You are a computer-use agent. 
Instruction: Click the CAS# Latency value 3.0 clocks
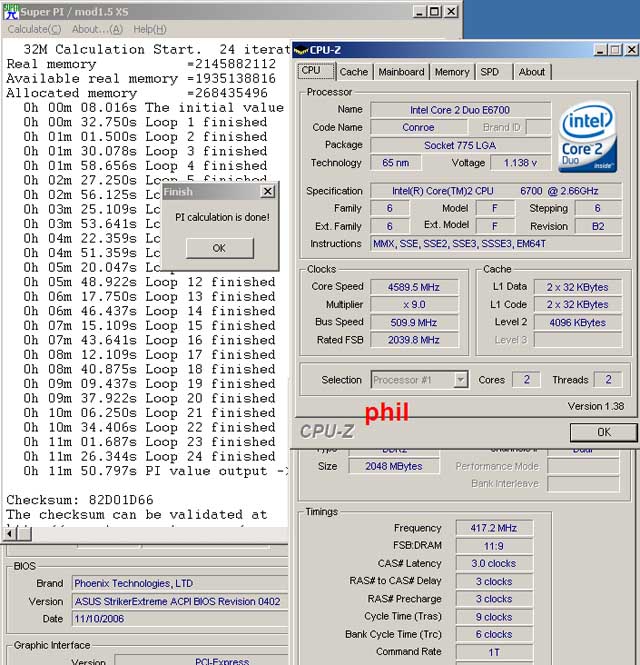coord(494,564)
